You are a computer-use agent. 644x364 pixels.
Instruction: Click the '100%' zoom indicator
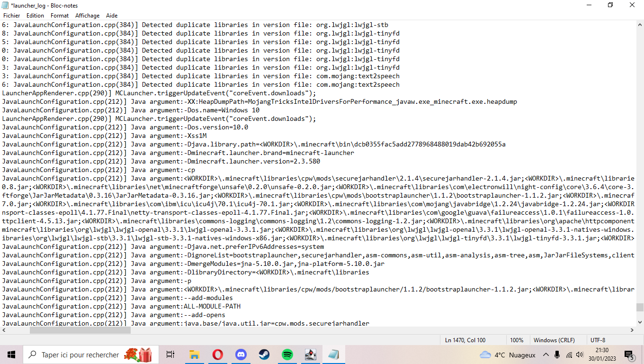click(x=517, y=340)
